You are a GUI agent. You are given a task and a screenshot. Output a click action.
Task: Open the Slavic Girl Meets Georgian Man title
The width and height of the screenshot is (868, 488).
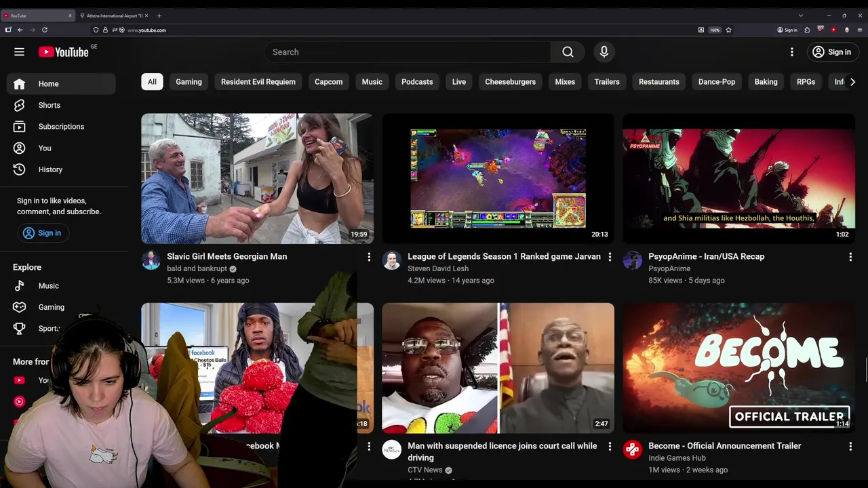pos(227,257)
